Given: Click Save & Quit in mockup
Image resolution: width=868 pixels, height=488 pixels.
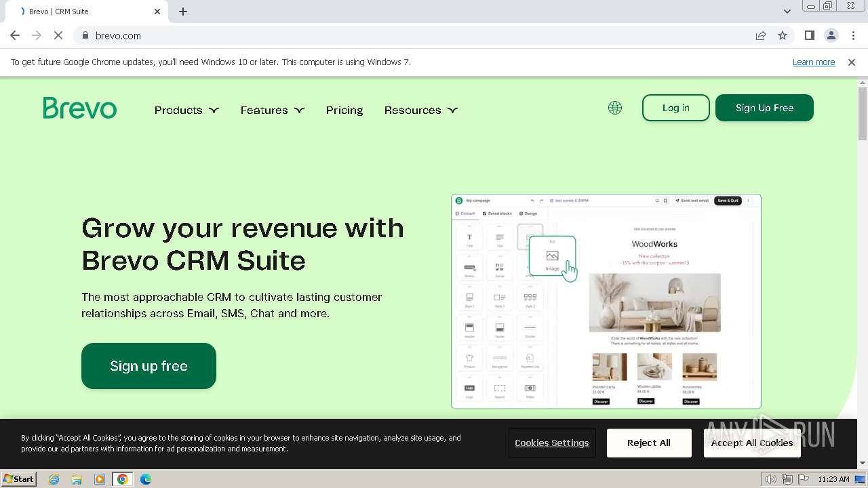Looking at the screenshot, I should click(x=728, y=201).
